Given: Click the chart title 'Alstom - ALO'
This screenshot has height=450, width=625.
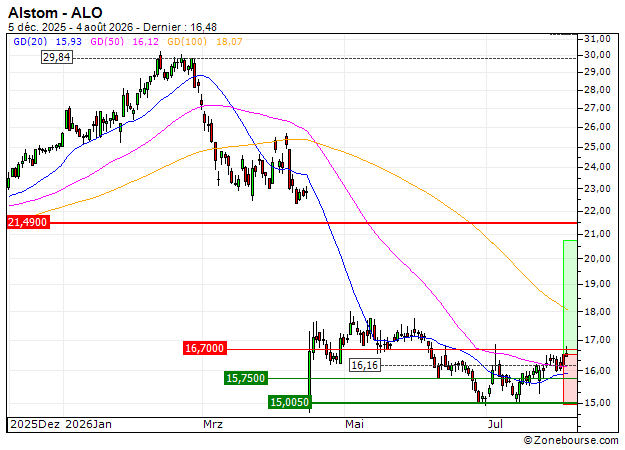Looking at the screenshot, I should [x=55, y=13].
